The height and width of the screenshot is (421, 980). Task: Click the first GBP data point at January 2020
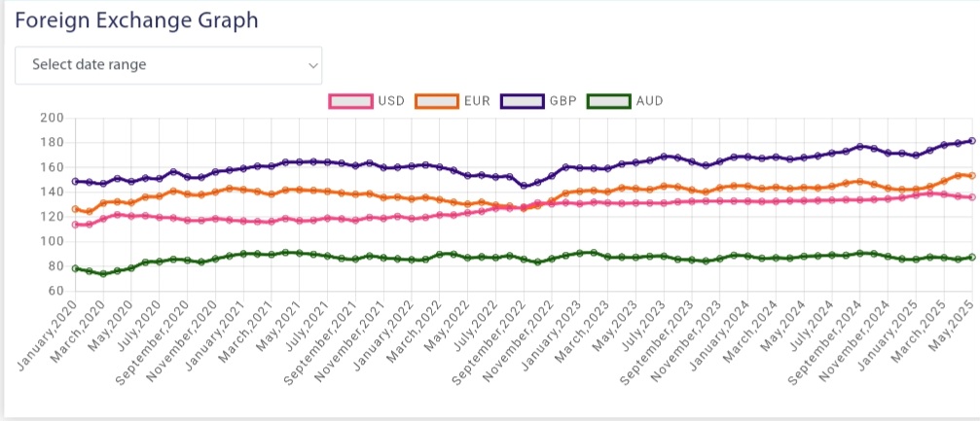click(x=75, y=181)
